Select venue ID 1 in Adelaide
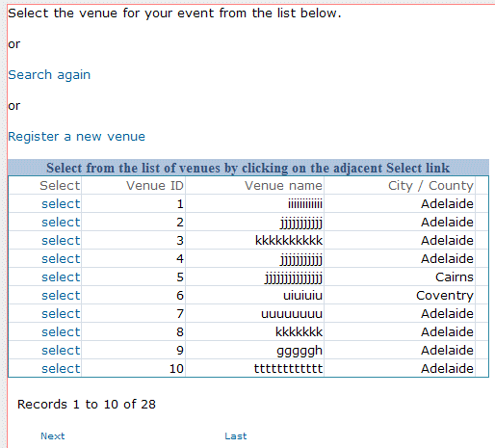 [61, 204]
